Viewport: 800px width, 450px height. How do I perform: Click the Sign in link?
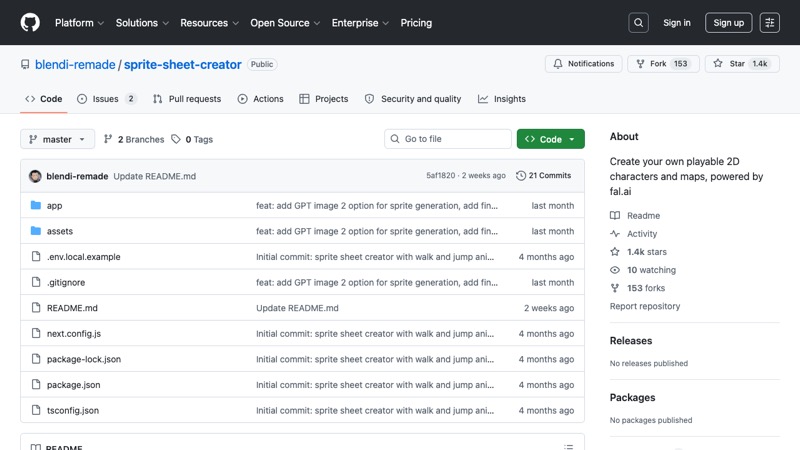(677, 23)
